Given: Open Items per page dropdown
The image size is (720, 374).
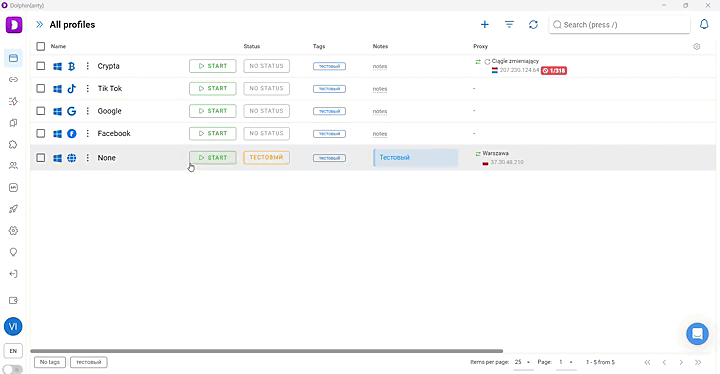Looking at the screenshot, I should [522, 362].
